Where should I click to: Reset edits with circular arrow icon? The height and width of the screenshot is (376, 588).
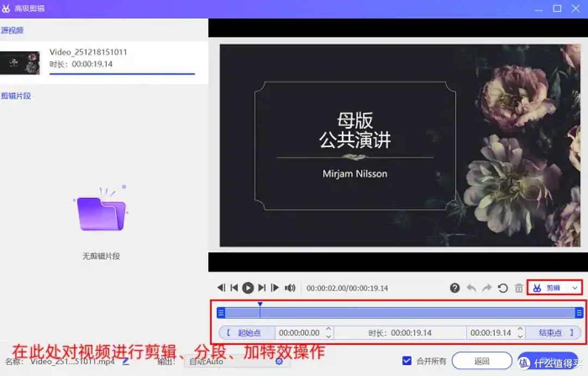[503, 288]
